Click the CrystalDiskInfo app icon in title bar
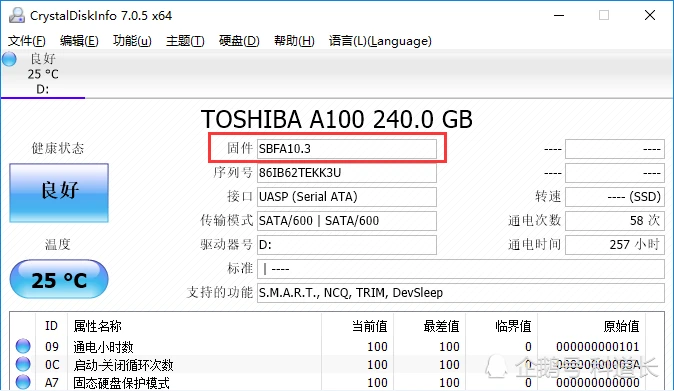 tap(16, 15)
